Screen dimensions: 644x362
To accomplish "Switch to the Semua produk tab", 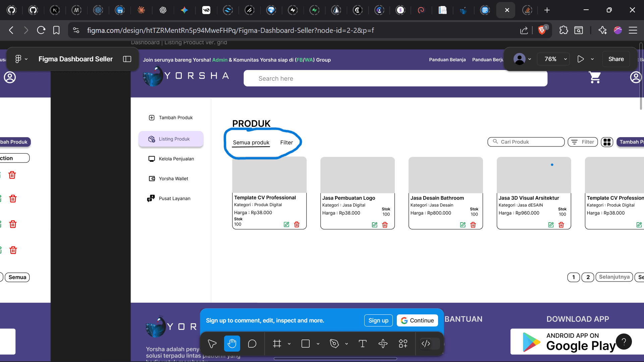I will pyautogui.click(x=251, y=142).
